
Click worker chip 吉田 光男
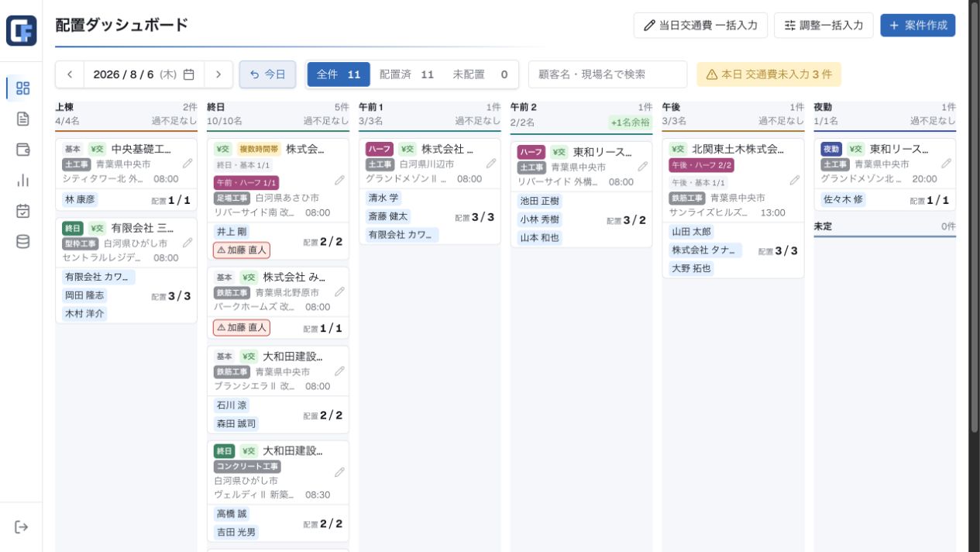pyautogui.click(x=236, y=532)
